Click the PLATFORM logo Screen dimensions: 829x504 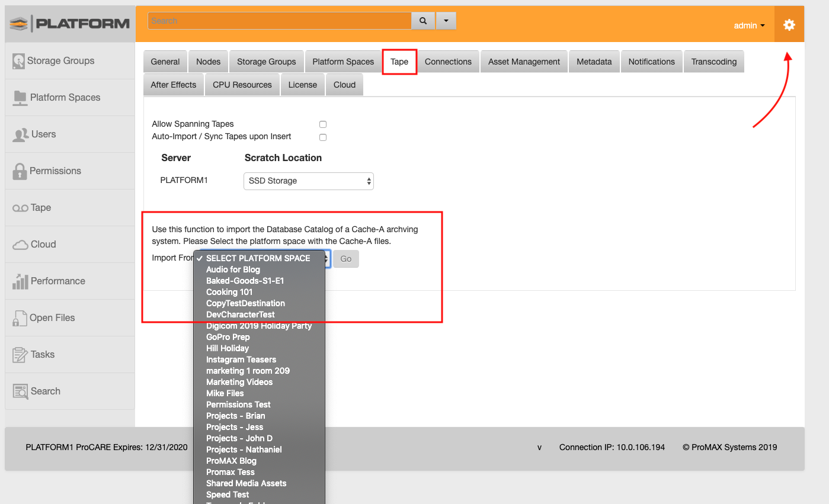[x=70, y=24]
